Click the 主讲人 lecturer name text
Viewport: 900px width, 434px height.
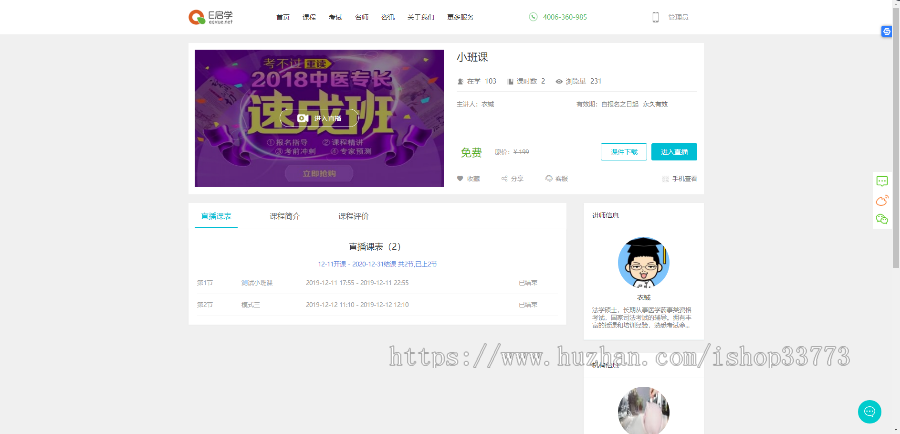click(x=475, y=104)
